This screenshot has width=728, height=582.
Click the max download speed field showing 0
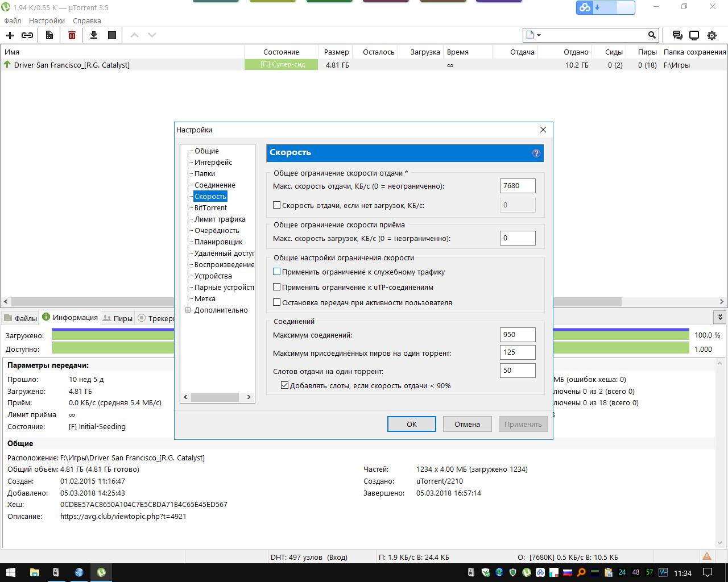518,238
